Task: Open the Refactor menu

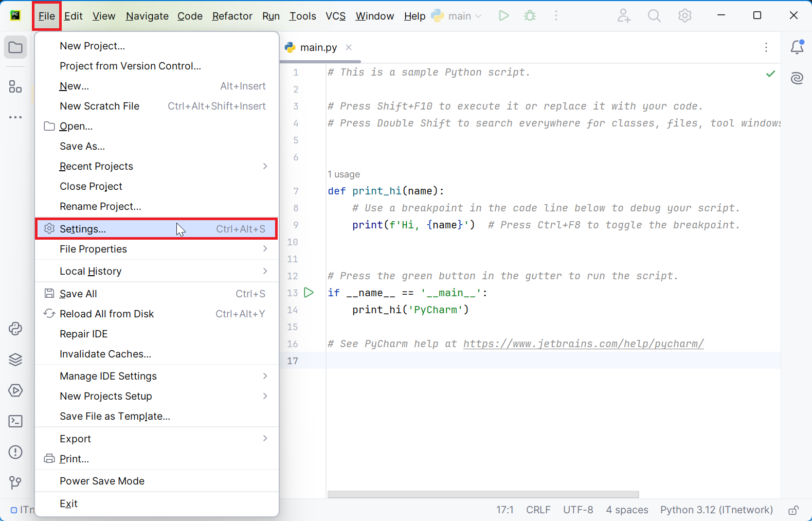Action: point(232,16)
